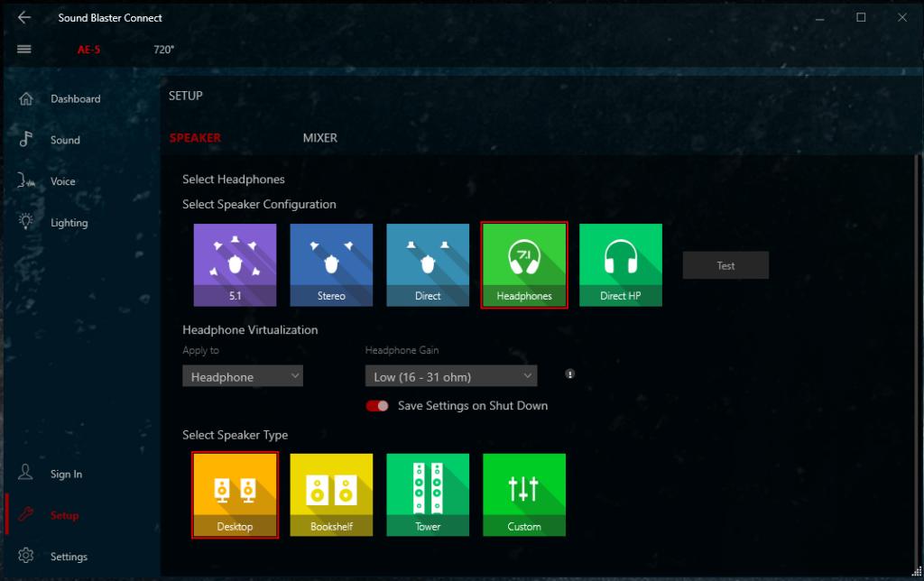
Task: Pick the Direct speaker configuration tile
Action: (428, 264)
